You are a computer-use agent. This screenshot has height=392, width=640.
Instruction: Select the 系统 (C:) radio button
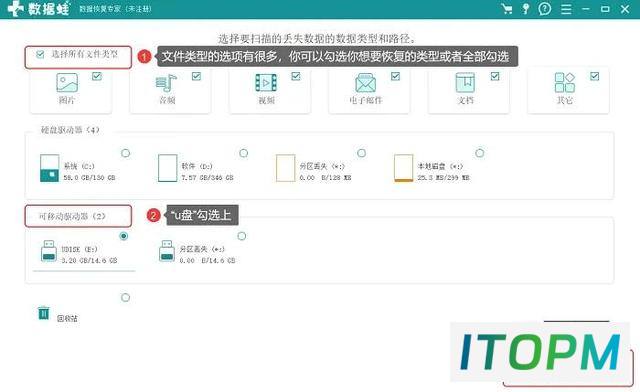tap(126, 153)
